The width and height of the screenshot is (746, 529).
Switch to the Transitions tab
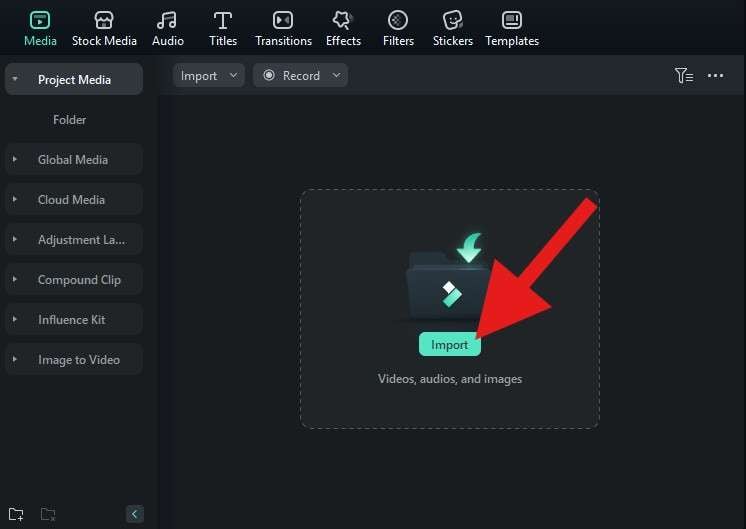click(283, 29)
